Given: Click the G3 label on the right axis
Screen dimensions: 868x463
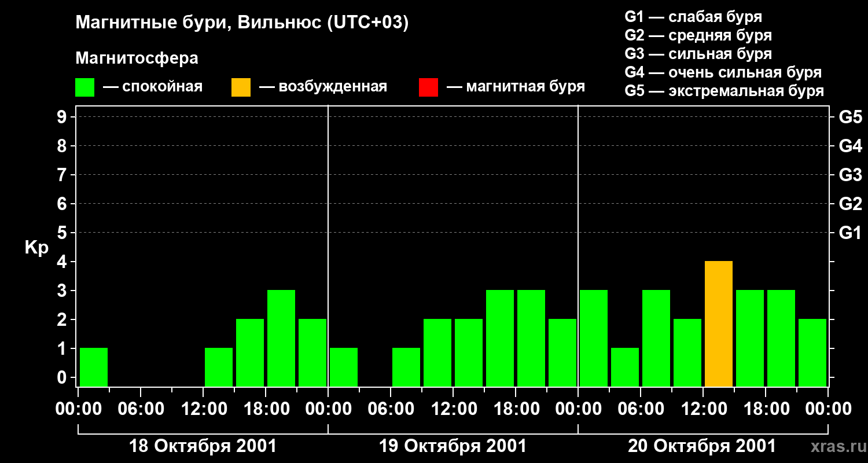Looking at the screenshot, I should pyautogui.click(x=850, y=175).
